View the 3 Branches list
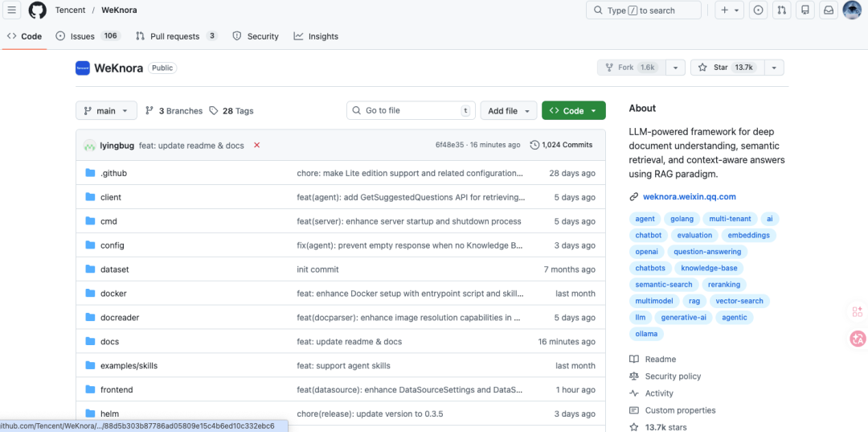The height and width of the screenshot is (432, 868). (174, 111)
